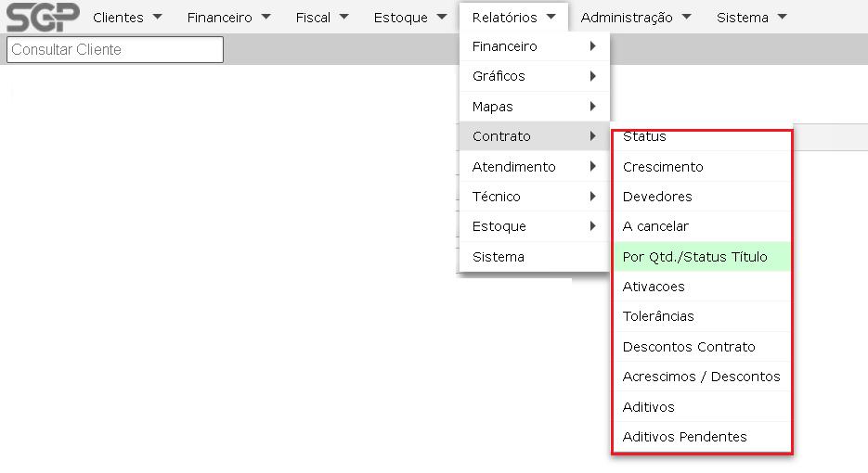Image resolution: width=868 pixels, height=473 pixels.
Task: Select Sistema in the Relatórios menu
Action: [x=499, y=257]
